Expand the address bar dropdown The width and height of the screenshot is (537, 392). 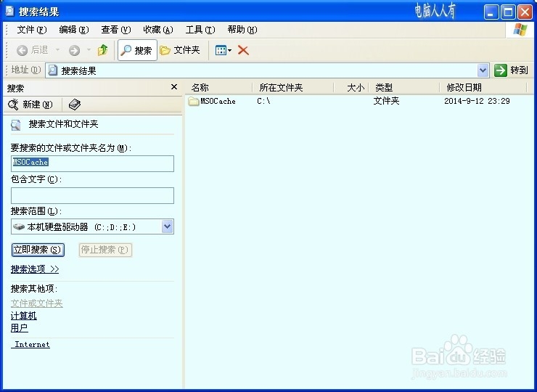(483, 70)
